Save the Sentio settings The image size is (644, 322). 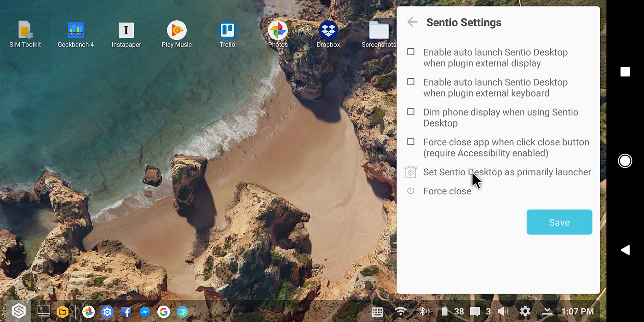(x=559, y=222)
